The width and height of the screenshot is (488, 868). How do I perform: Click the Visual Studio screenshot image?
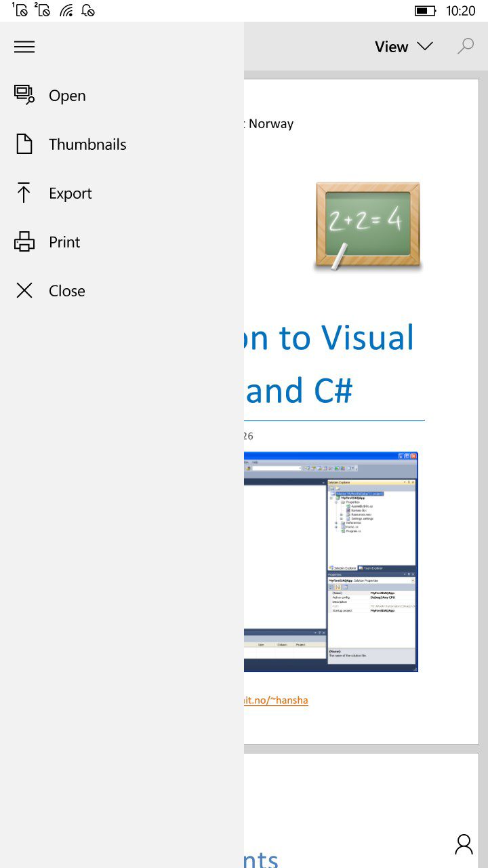click(331, 561)
